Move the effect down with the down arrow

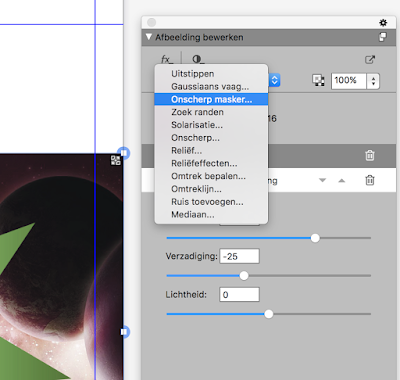tap(322, 180)
